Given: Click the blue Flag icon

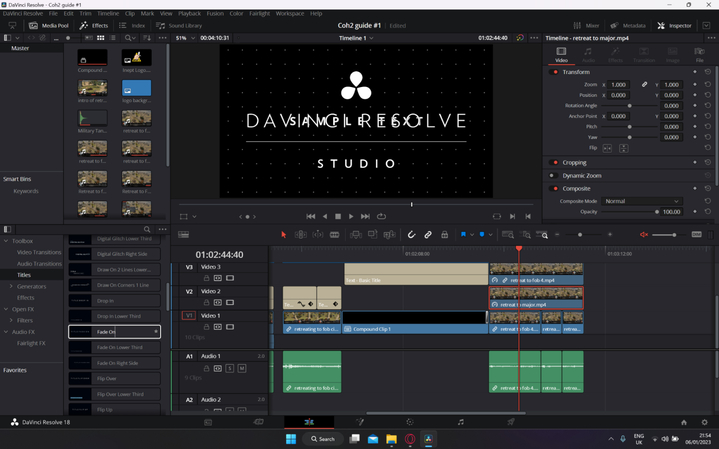Looking at the screenshot, I should click(463, 234).
